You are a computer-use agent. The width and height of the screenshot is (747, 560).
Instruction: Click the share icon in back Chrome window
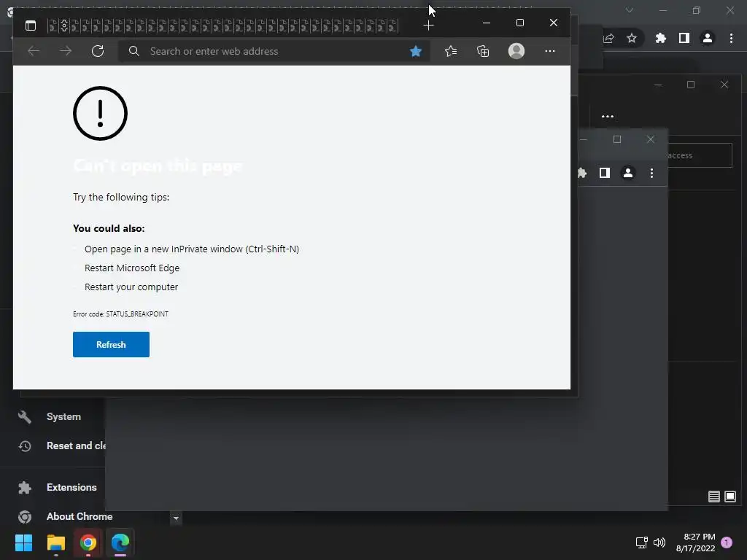point(608,38)
